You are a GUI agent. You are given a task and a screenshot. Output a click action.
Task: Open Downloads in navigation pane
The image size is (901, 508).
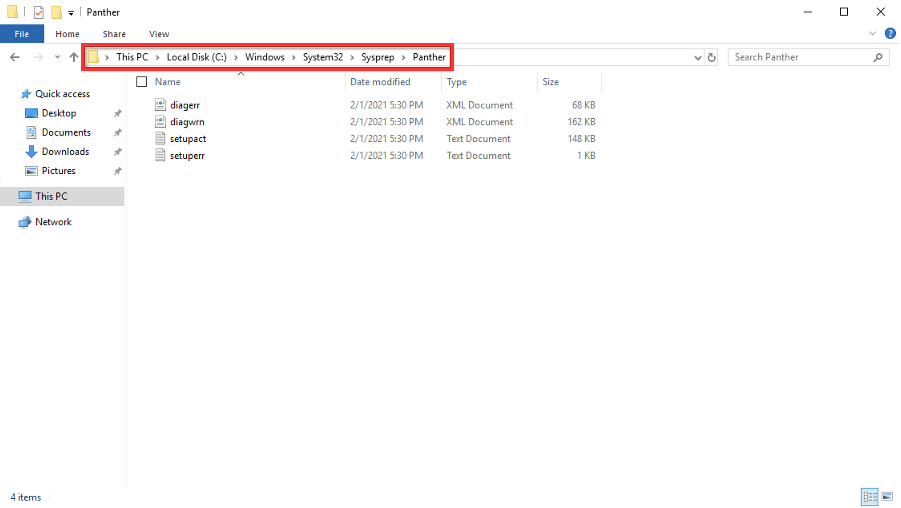pyautogui.click(x=65, y=152)
